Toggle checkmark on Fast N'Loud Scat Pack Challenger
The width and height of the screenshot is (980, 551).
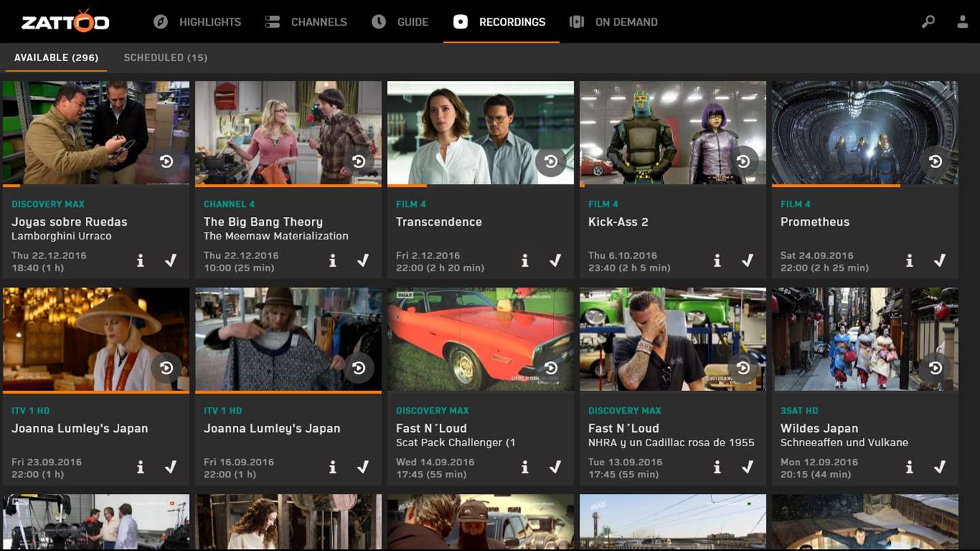pos(555,467)
